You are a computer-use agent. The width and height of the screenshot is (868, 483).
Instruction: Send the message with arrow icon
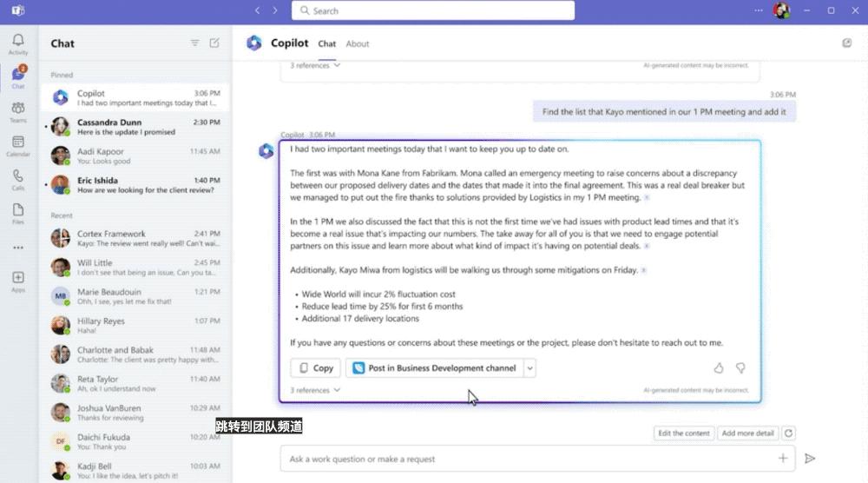810,458
